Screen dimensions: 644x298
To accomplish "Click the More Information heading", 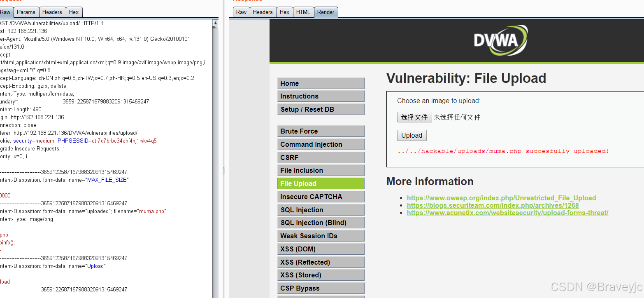I will coord(430,181).
